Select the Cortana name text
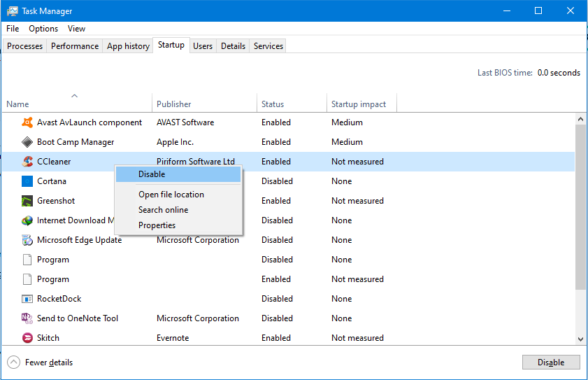The height and width of the screenshot is (380, 588). (x=52, y=181)
